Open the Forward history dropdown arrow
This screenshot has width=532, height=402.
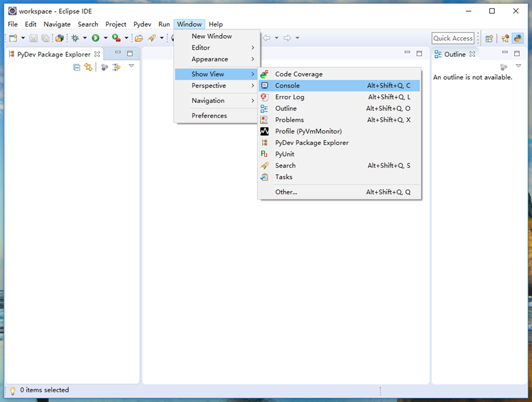pyautogui.click(x=297, y=38)
